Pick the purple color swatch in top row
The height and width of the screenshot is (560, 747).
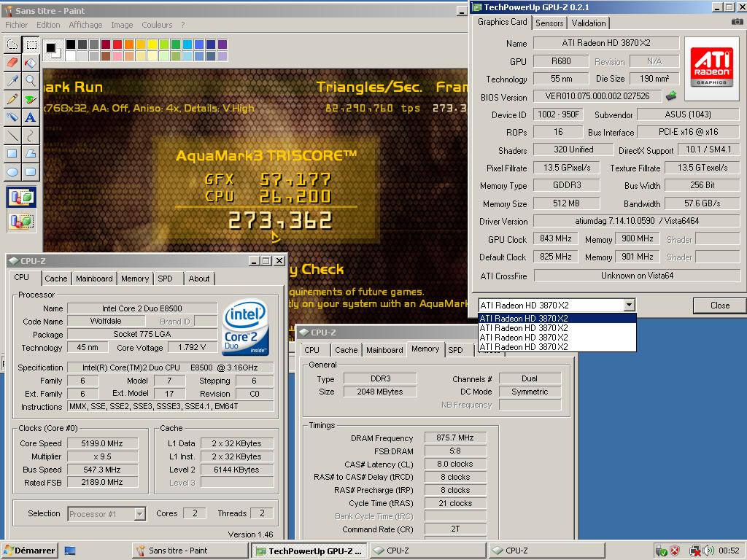(222, 44)
